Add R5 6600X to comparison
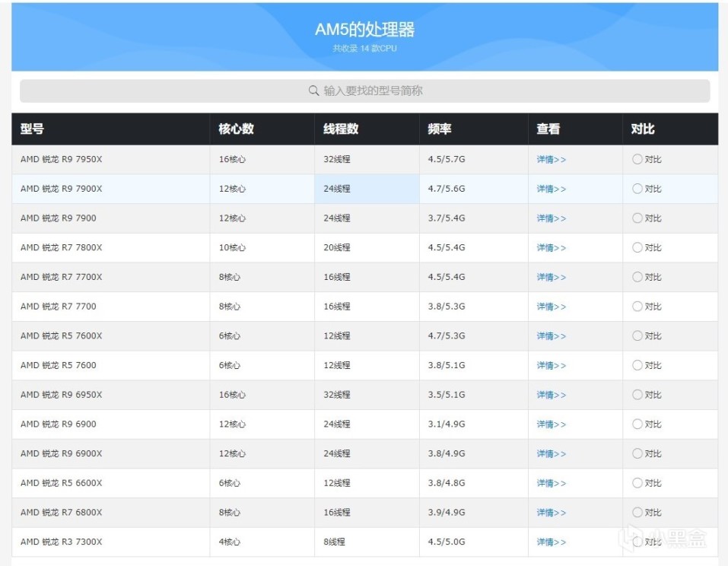 click(x=637, y=483)
